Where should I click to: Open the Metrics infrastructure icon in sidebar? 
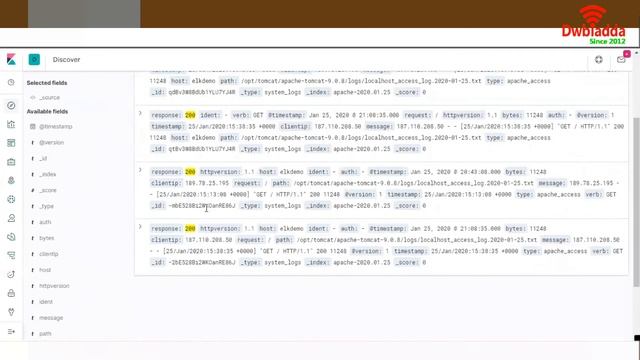click(x=11, y=218)
